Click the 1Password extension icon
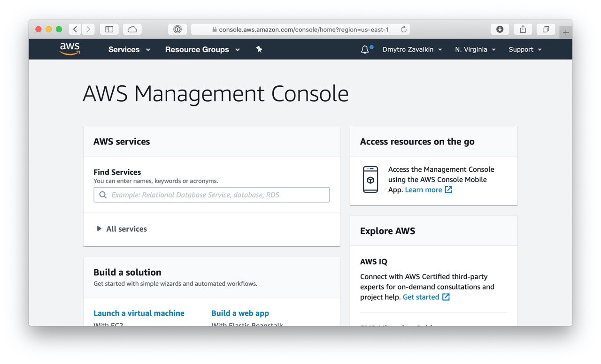Viewport: 601px width, 364px height. coord(177,29)
